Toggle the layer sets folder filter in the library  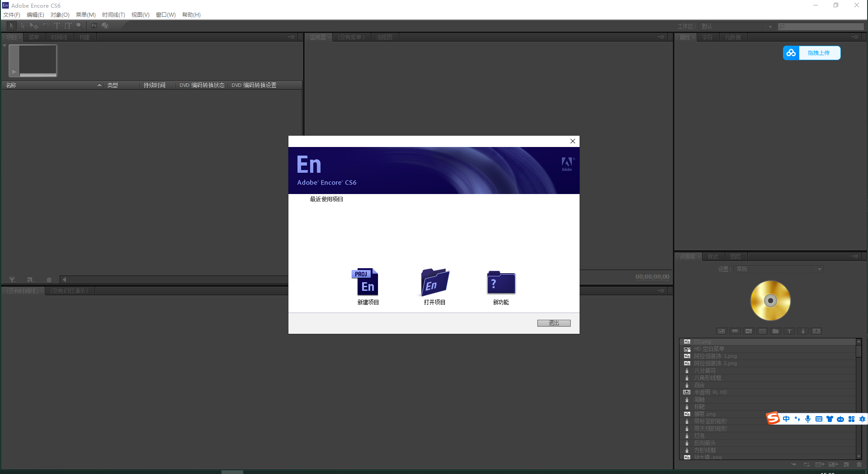(776, 331)
